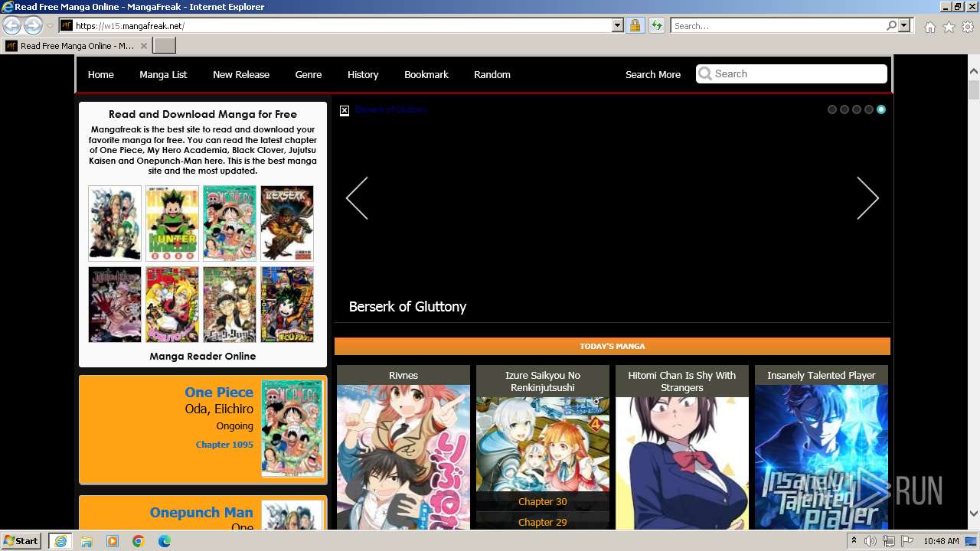
Task: Click the taskbar clock showing 10:48 AM
Action: coord(941,541)
